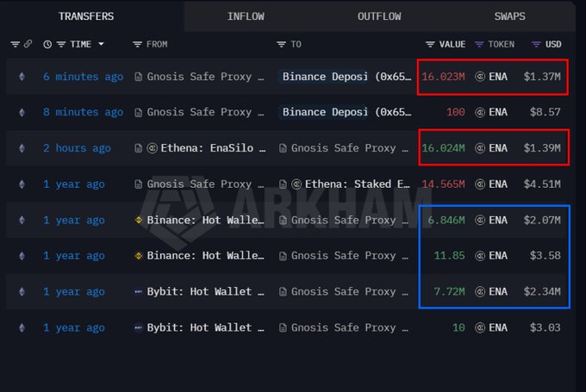Click the link icon in header
This screenshot has width=586, height=392.
pos(28,44)
